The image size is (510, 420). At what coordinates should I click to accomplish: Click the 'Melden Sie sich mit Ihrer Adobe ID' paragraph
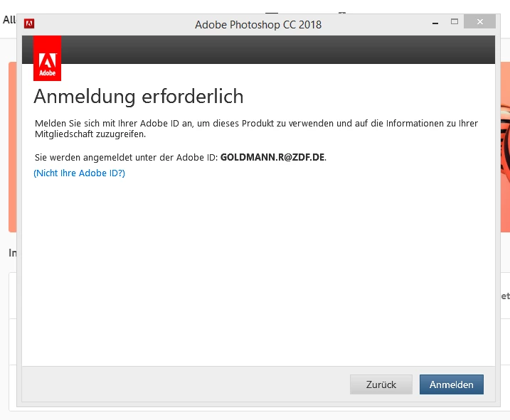tap(256, 129)
